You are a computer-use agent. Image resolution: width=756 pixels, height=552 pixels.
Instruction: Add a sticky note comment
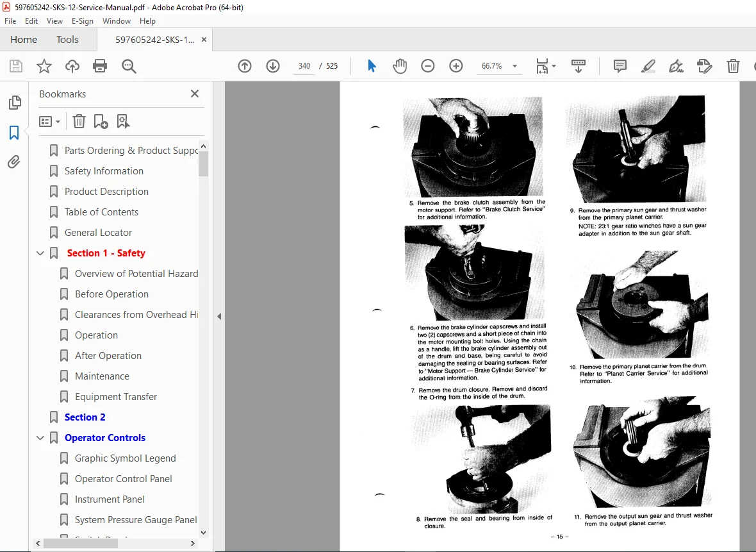(620, 66)
